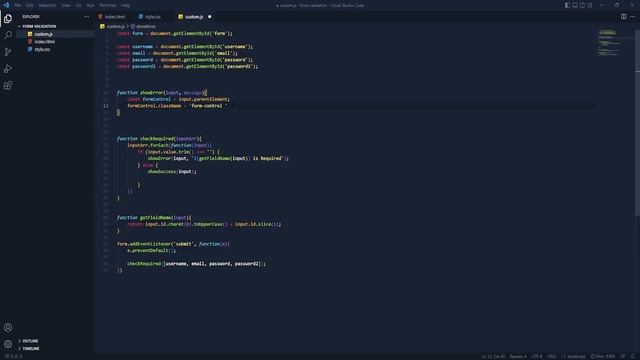This screenshot has height=360, width=640.
Task: Click the 'function showError' code line
Action: pos(162,93)
